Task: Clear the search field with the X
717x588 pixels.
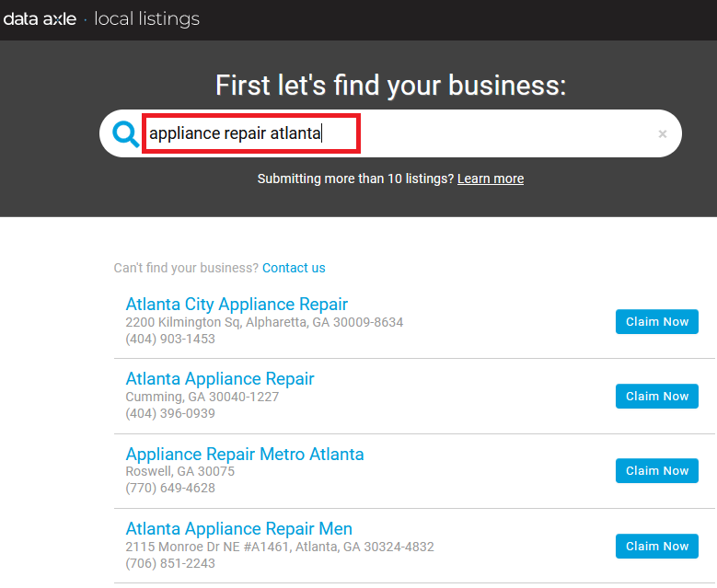Action: (662, 134)
